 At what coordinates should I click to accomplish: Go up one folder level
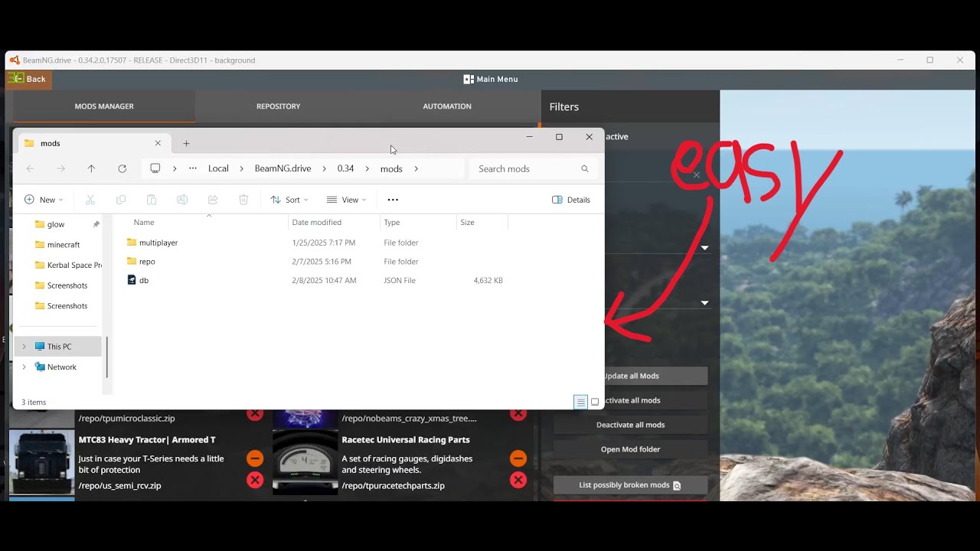(91, 168)
